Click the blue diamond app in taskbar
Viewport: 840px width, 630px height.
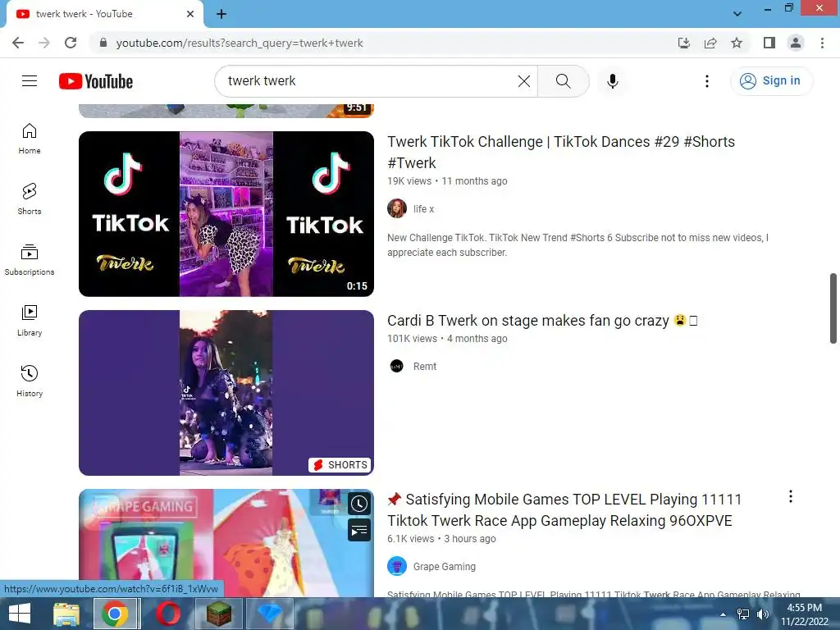(x=269, y=614)
